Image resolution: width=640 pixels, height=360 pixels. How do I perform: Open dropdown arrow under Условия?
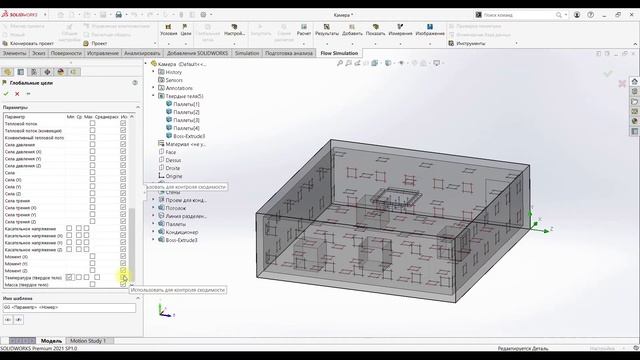[x=168, y=43]
